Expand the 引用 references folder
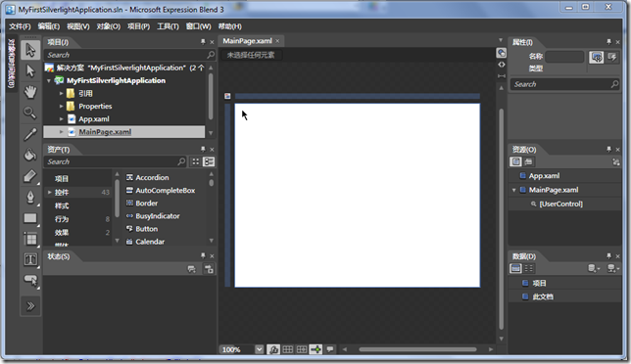631x364 pixels. point(61,94)
